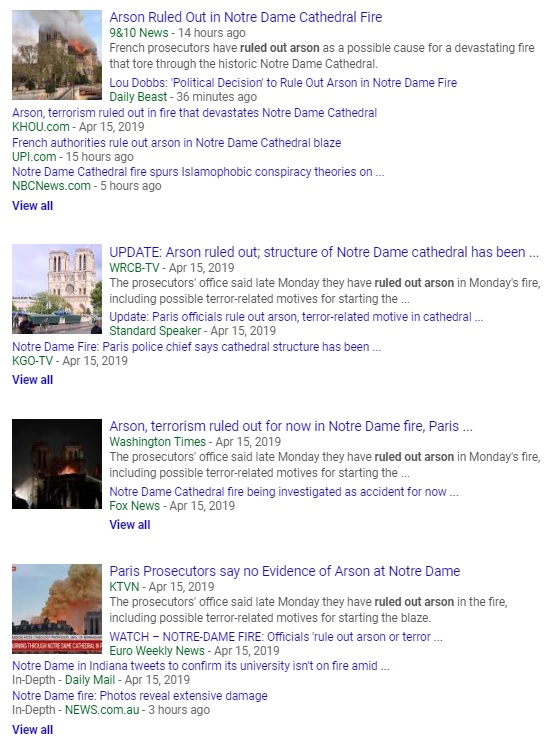553x745 pixels.
Task: Open 'Paris Prosecutors say no Evidence of Arson' headline
Action: tap(285, 571)
